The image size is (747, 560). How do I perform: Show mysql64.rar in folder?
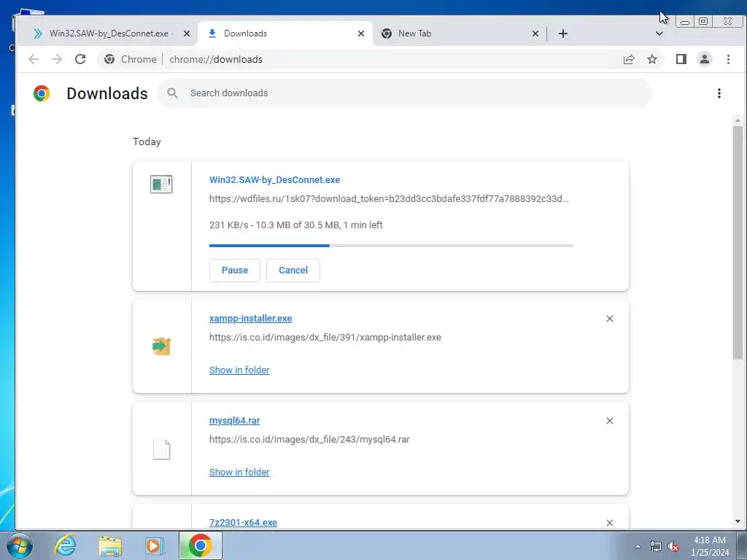click(x=239, y=472)
